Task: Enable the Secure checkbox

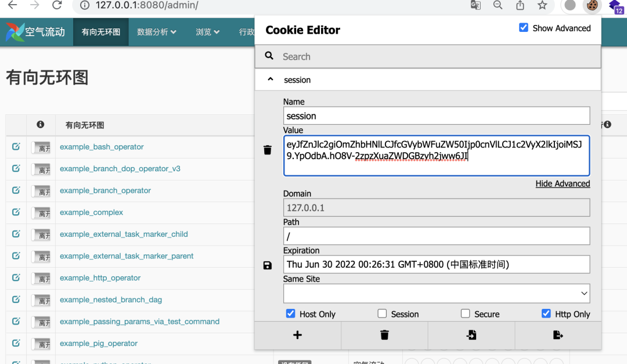Action: tap(465, 313)
